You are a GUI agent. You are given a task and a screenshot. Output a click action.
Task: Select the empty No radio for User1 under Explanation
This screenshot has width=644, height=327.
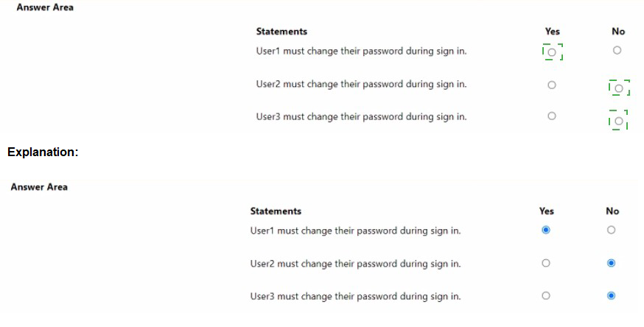click(611, 230)
